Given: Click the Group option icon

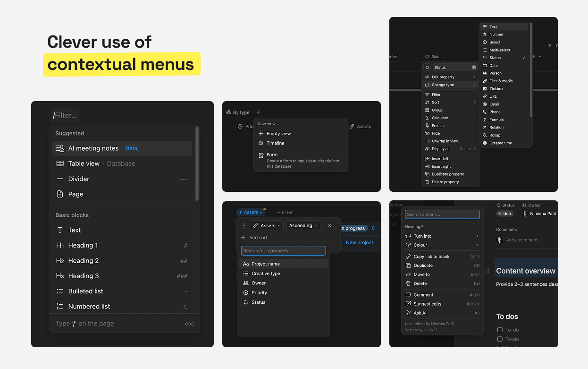Looking at the screenshot, I should (x=427, y=110).
